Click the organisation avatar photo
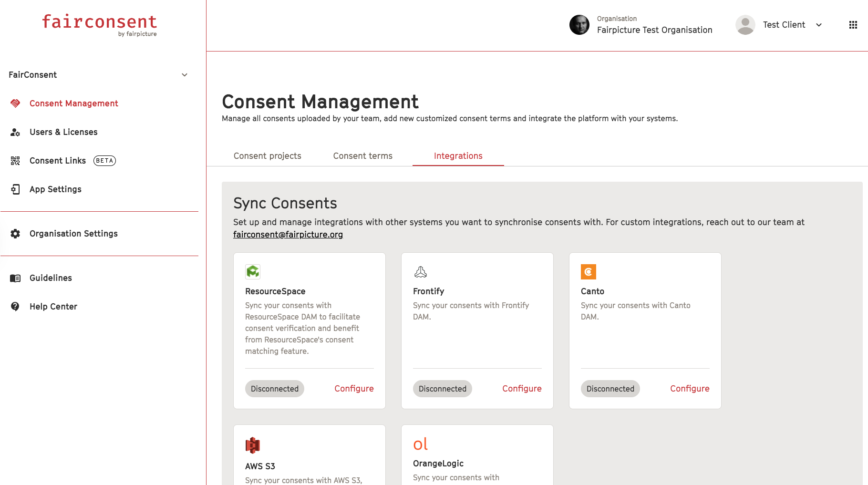This screenshot has width=868, height=485. [x=579, y=25]
